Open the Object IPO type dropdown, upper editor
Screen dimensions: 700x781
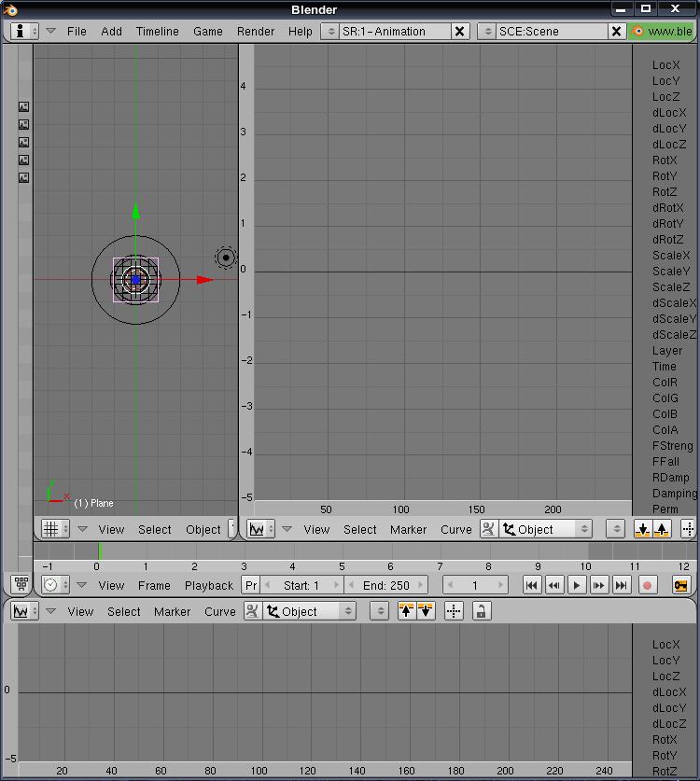[x=546, y=529]
